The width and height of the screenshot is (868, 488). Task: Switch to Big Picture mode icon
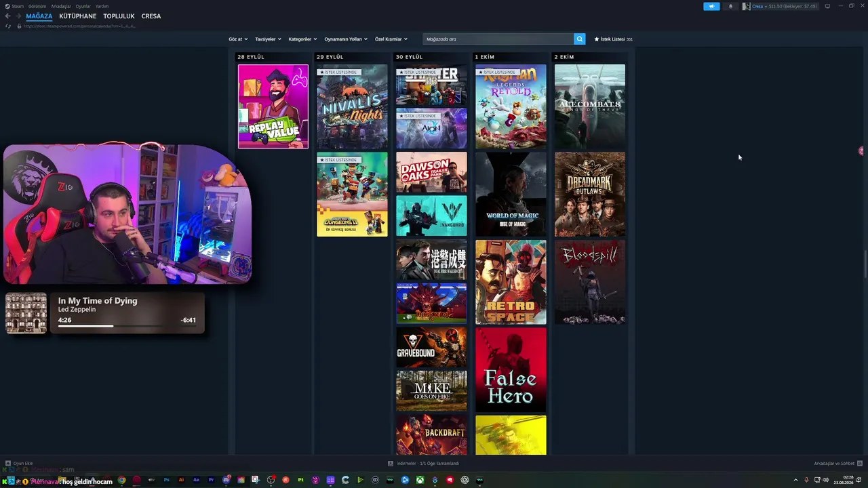click(x=827, y=6)
